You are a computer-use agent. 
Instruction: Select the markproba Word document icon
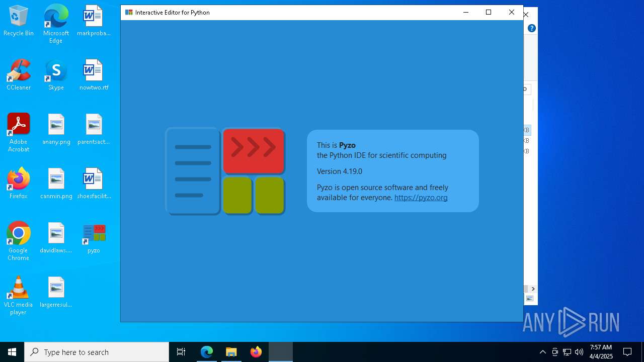point(94,21)
